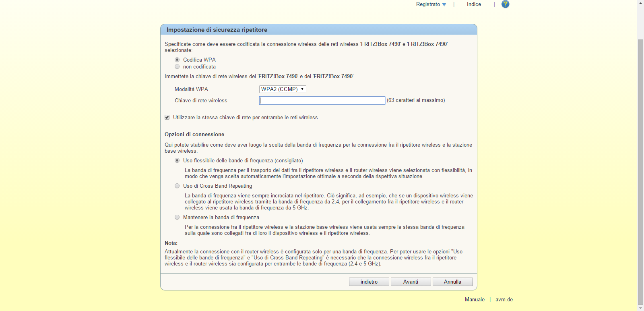This screenshot has height=311, width=644.
Task: Click the scrollbar up arrow
Action: pos(640,3)
